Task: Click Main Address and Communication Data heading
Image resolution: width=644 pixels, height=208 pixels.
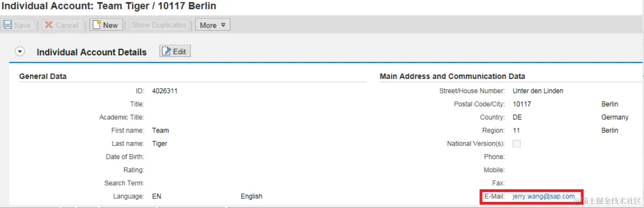Action: click(x=453, y=76)
